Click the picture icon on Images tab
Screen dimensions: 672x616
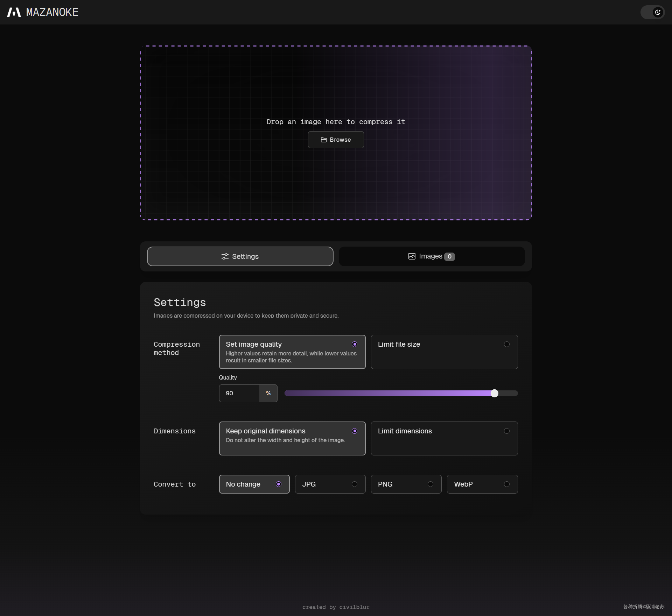(412, 256)
